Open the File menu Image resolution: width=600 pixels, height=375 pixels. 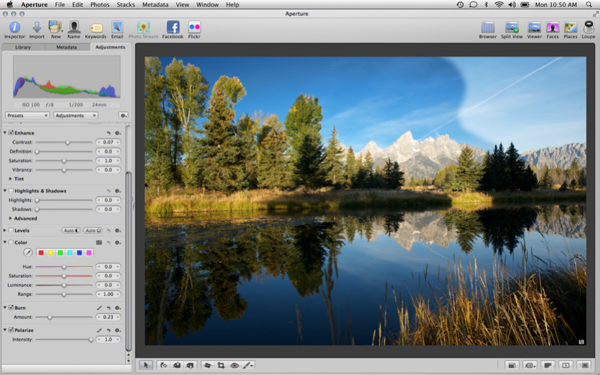point(60,5)
